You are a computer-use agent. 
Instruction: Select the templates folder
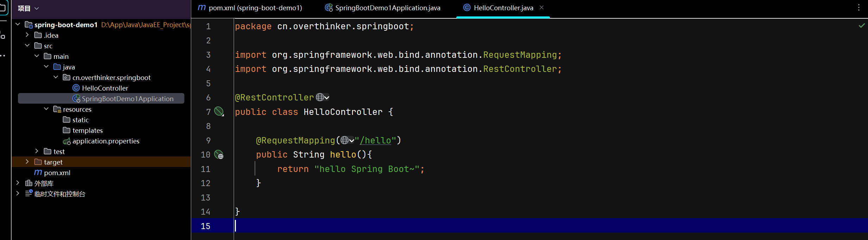[x=87, y=130]
